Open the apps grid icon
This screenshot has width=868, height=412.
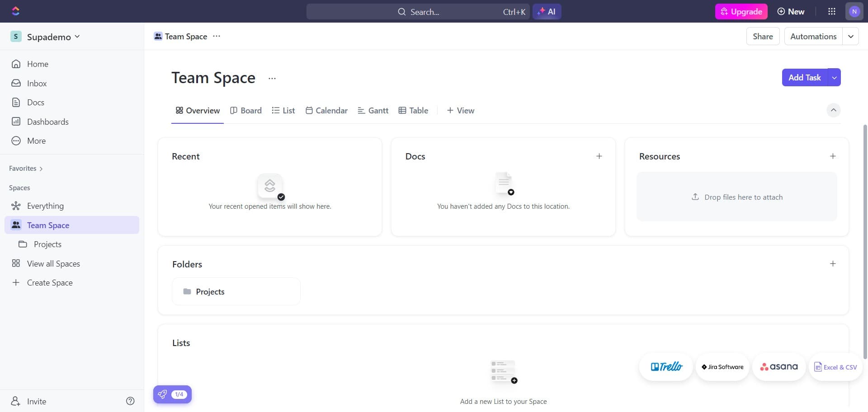tap(831, 12)
